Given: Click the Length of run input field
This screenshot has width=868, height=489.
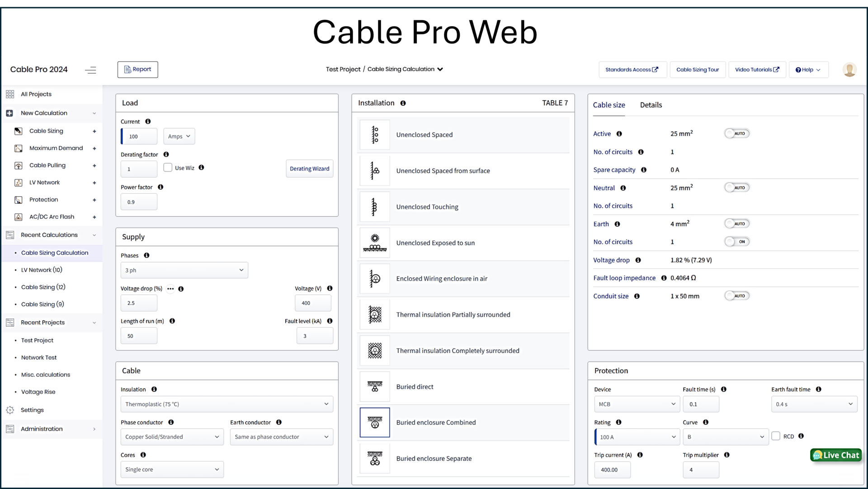Looking at the screenshot, I should (x=139, y=336).
